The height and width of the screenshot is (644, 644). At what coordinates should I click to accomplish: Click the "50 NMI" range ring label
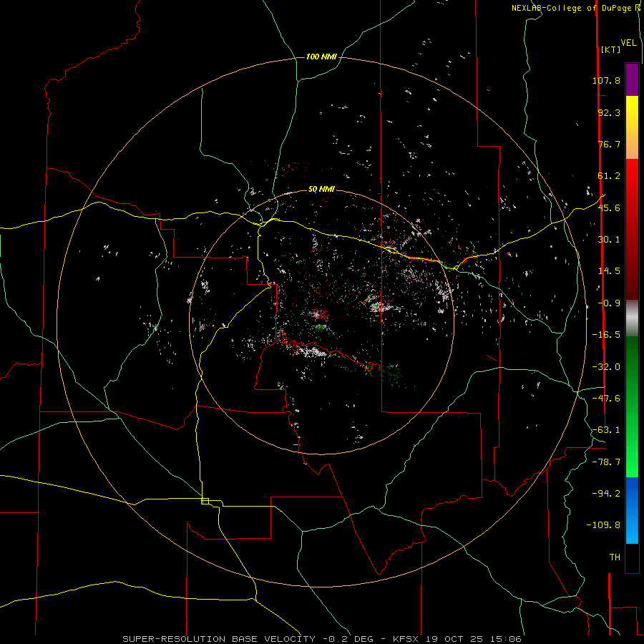pyautogui.click(x=321, y=189)
